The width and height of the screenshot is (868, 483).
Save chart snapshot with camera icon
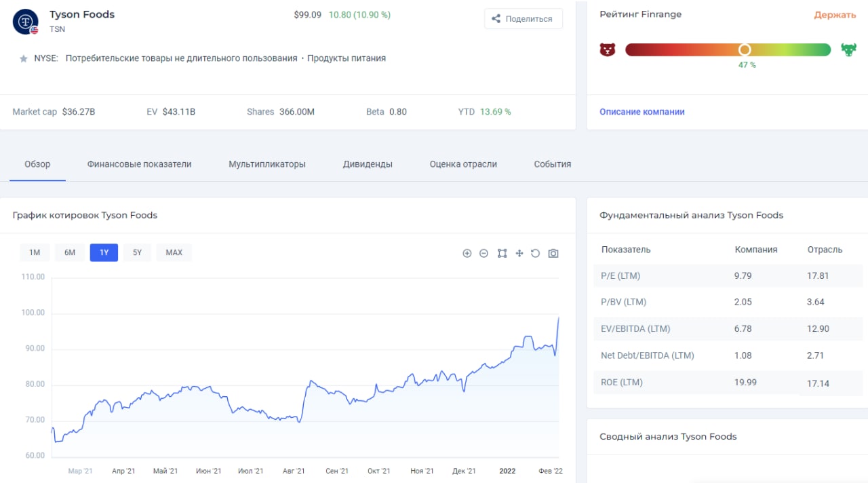[x=553, y=254]
